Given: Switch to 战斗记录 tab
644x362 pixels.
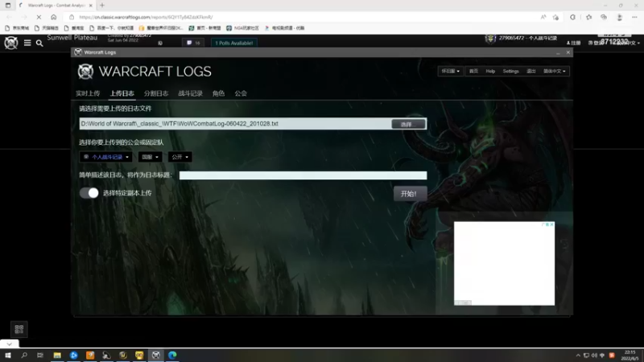Looking at the screenshot, I should point(190,93).
